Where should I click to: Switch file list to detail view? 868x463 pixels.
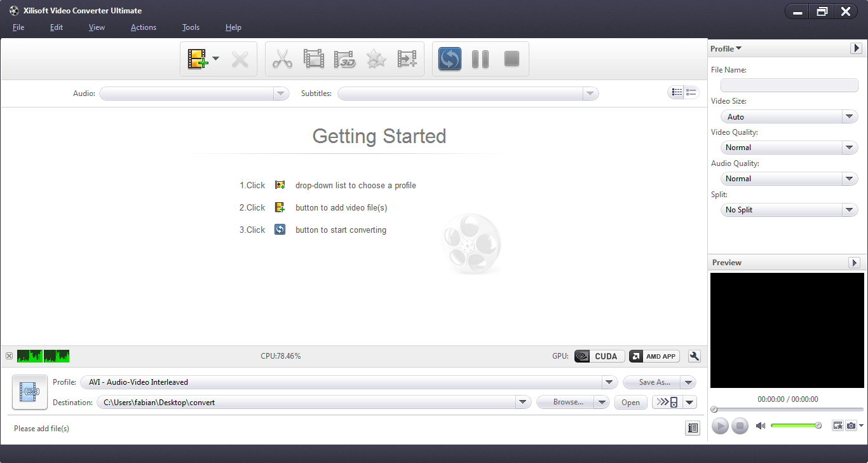[x=677, y=92]
